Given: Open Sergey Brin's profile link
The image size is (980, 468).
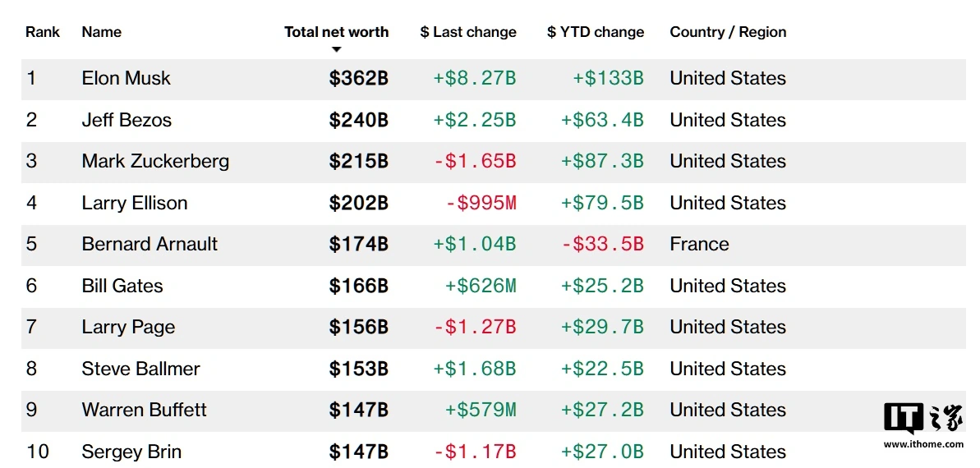Looking at the screenshot, I should pyautogui.click(x=131, y=452).
